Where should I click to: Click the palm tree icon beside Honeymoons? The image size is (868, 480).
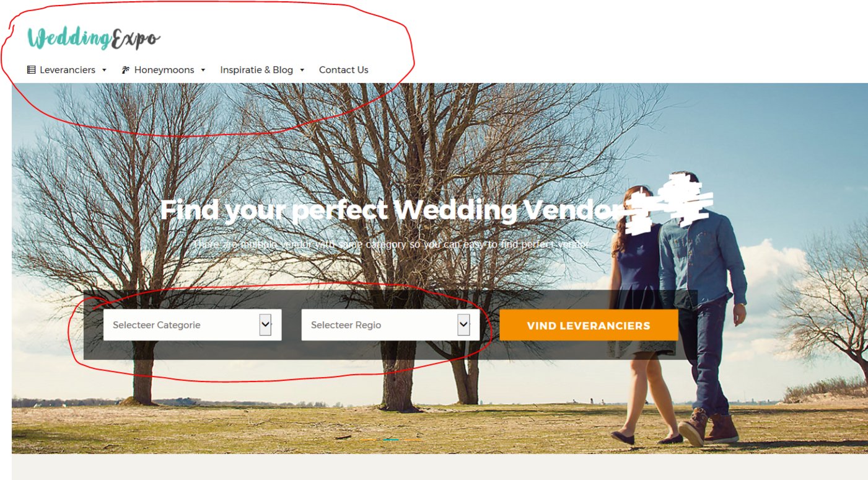pyautogui.click(x=126, y=70)
